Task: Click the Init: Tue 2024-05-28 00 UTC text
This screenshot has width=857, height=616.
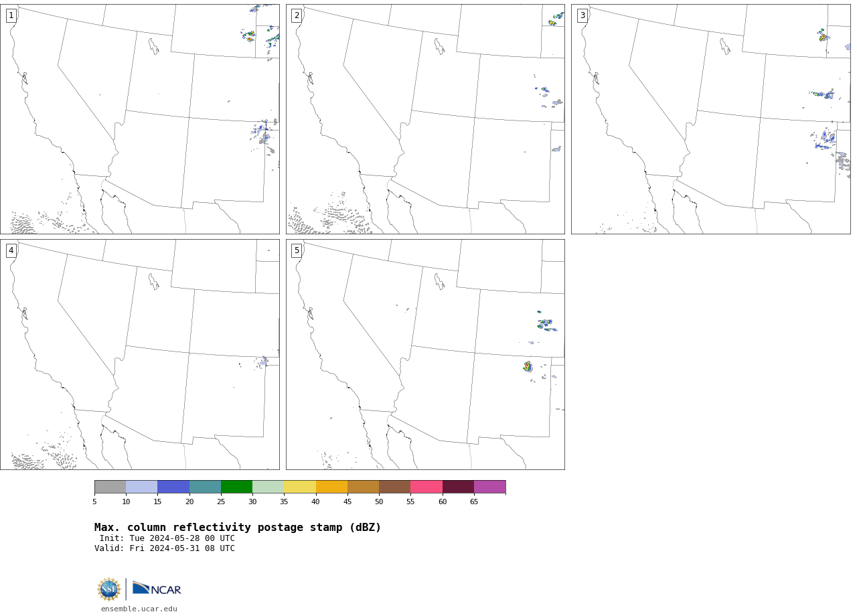Action: pos(167,538)
